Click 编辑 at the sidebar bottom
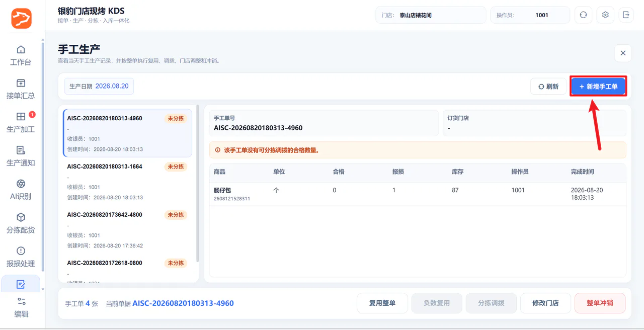This screenshot has height=330, width=644. (21, 307)
